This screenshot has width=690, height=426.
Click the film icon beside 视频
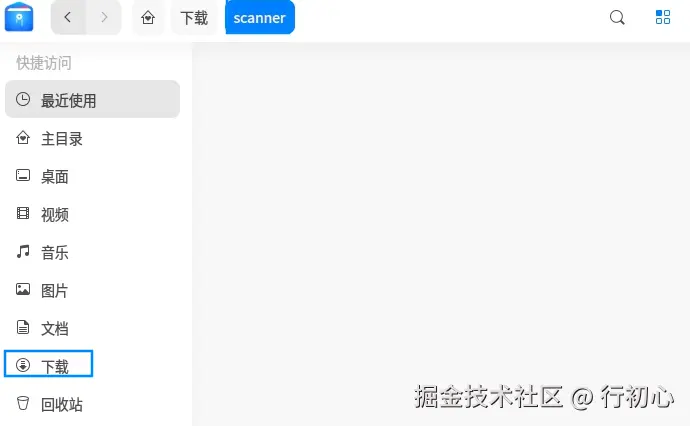click(x=23, y=213)
